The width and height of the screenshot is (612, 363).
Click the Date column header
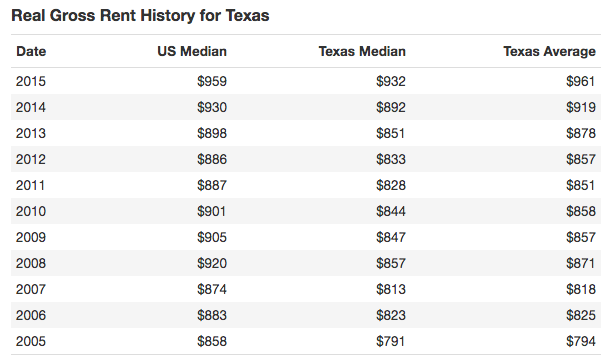point(31,51)
